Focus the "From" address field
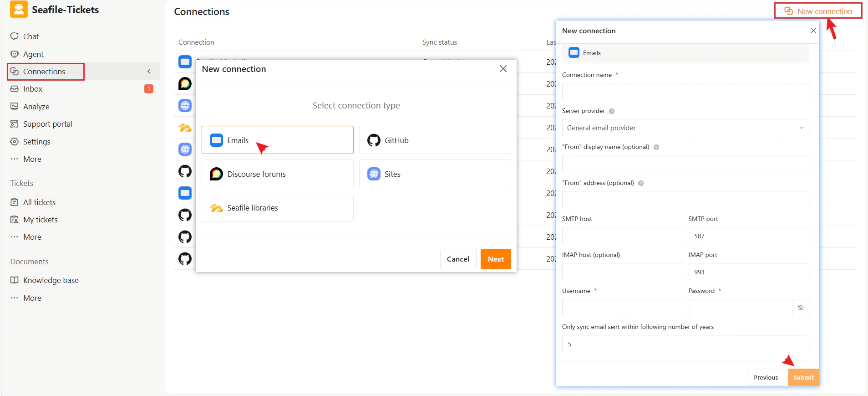868x396 pixels. (685, 200)
